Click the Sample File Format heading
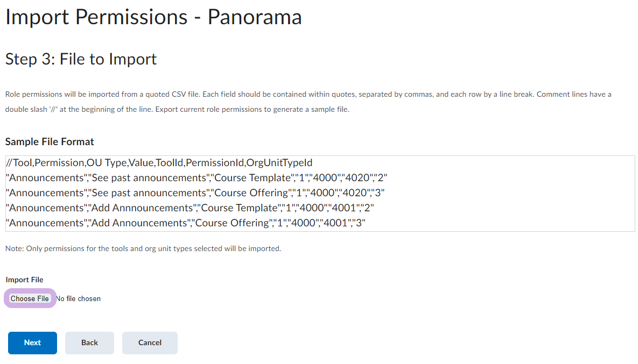 (x=50, y=142)
